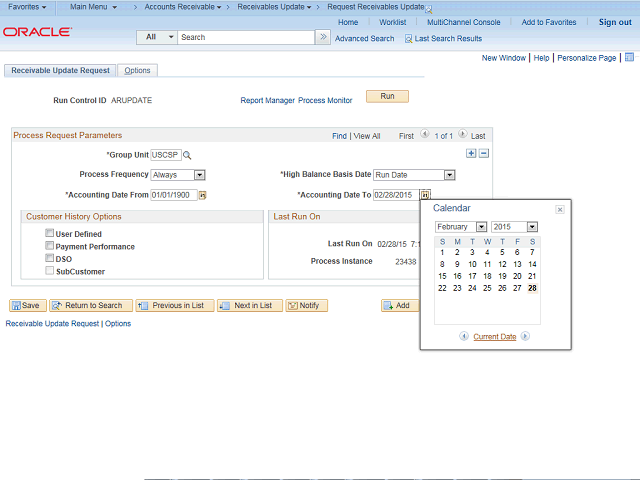
Task: Show next row arrow in Process Request
Action: click(462, 134)
